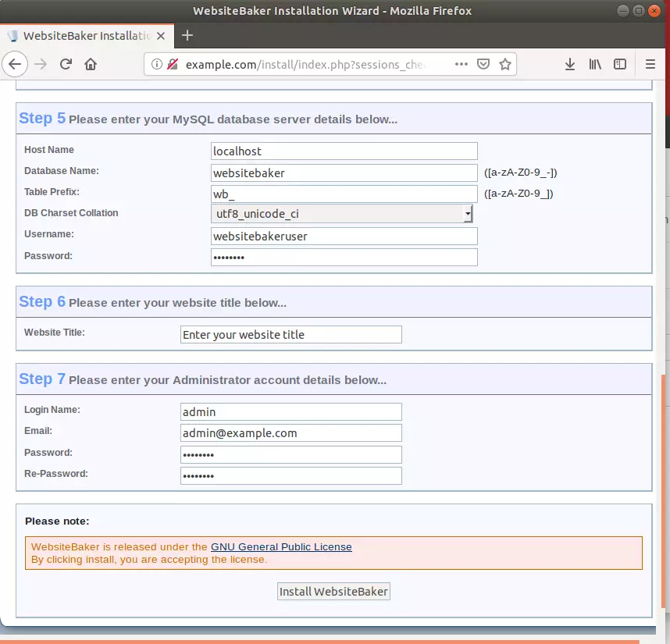Click the Website Title field
The height and width of the screenshot is (644, 670).
291,334
